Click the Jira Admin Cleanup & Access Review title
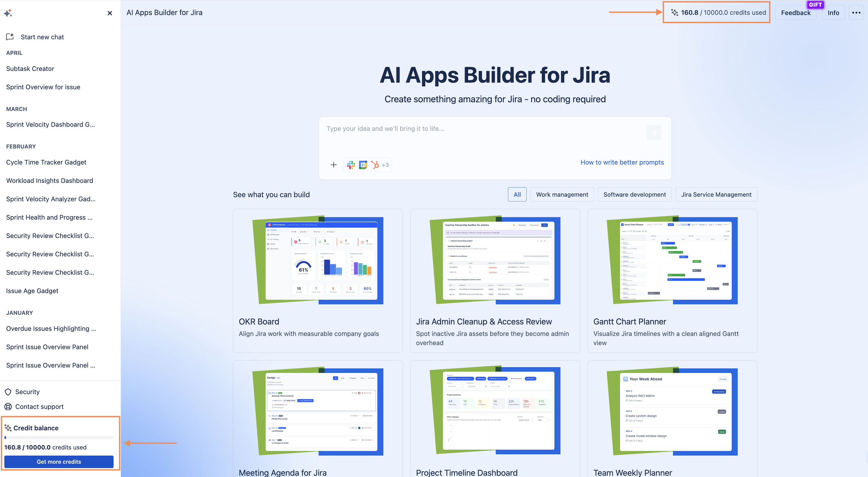868x477 pixels. tap(484, 321)
